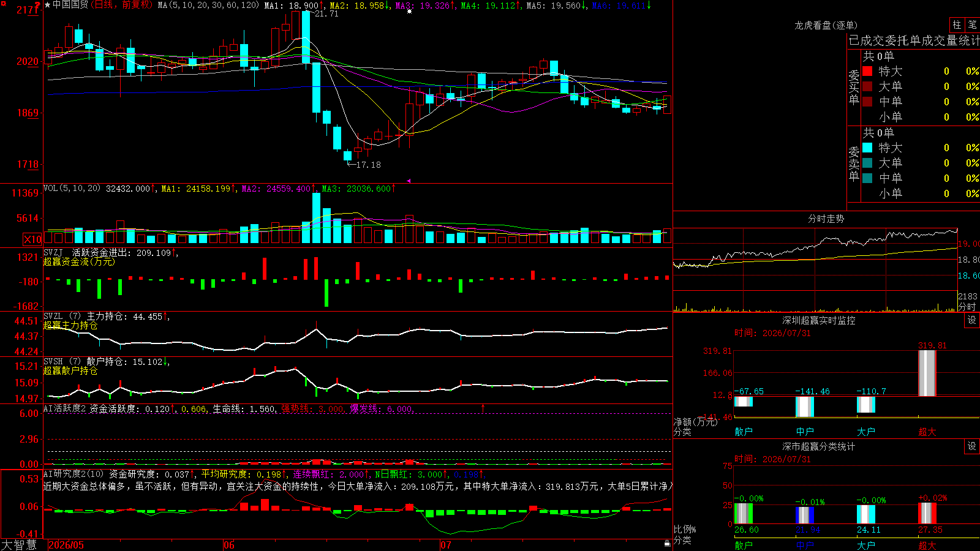The width and height of the screenshot is (980, 551).
Task: Select the blue MA6: 19.611 readout
Action: pos(619,5)
